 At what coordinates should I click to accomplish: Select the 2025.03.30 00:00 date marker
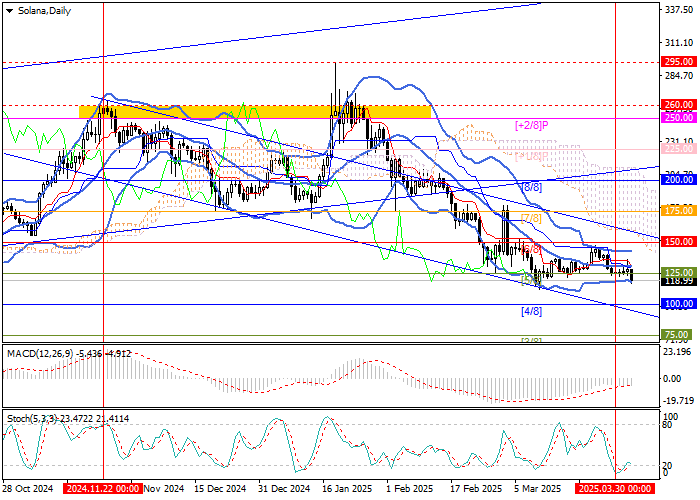614,490
